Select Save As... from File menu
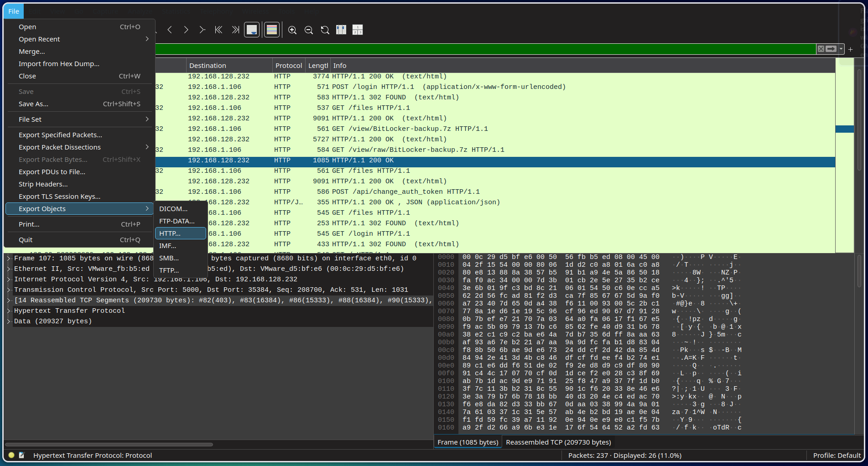 (x=33, y=104)
